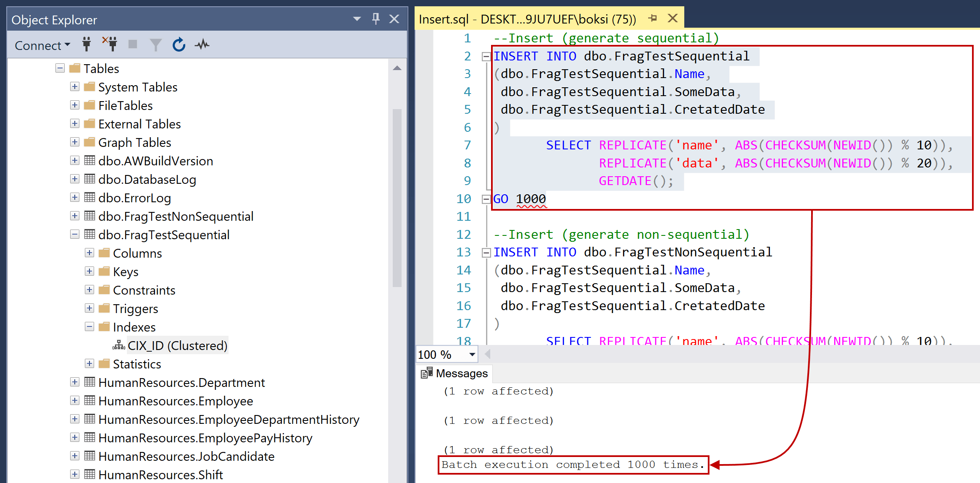This screenshot has height=483, width=980.
Task: Pin the Insert.sql document tab
Action: point(652,18)
